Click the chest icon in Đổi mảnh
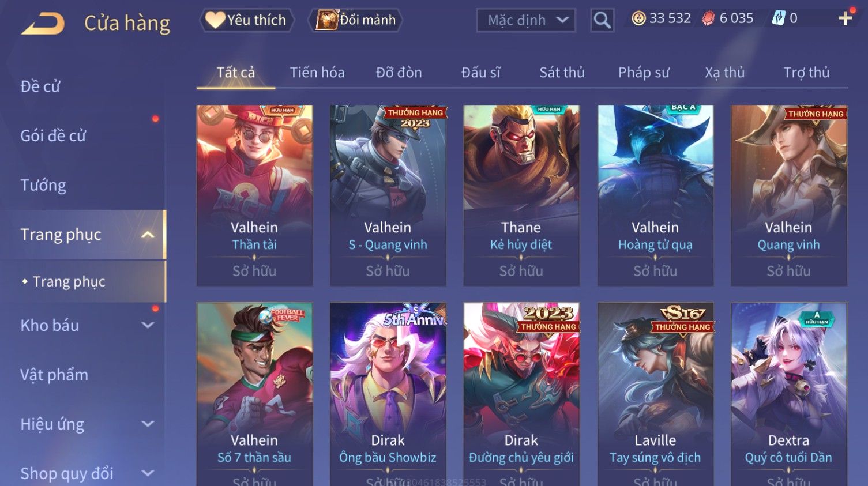This screenshot has width=868, height=486. tap(327, 20)
